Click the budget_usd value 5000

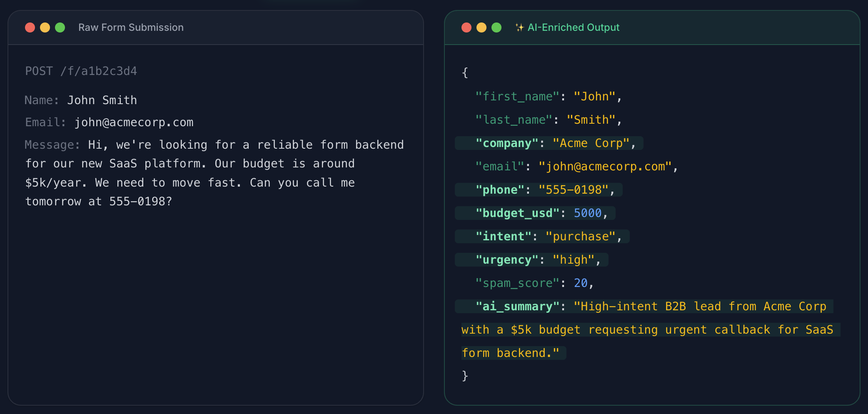coord(587,213)
